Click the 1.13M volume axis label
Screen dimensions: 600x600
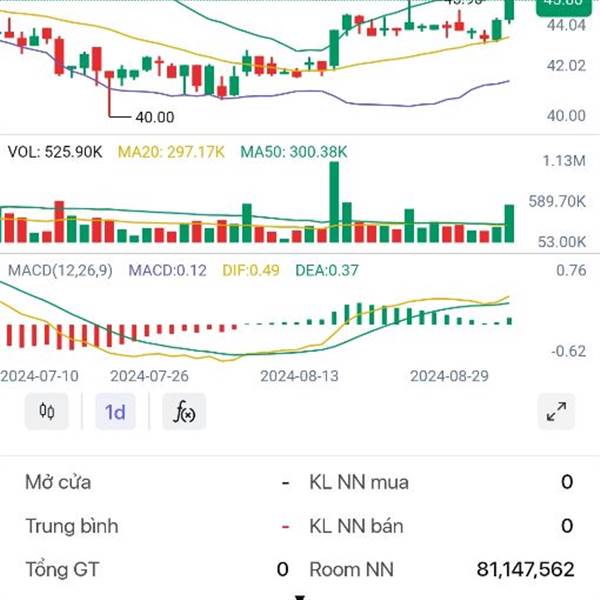(564, 161)
